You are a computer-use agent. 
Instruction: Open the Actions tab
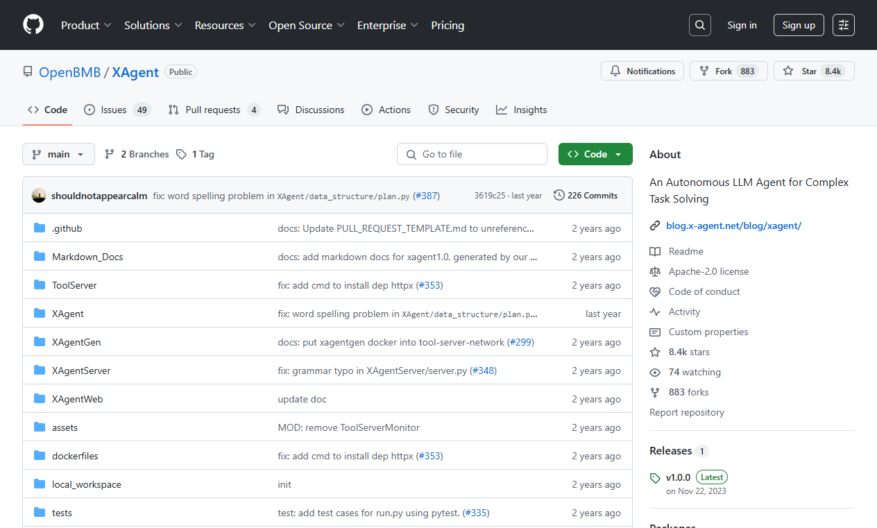pyautogui.click(x=386, y=110)
